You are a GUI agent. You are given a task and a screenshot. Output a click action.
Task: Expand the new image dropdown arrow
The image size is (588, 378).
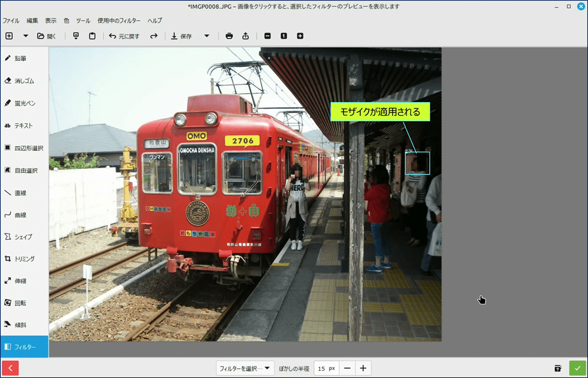[x=25, y=36]
